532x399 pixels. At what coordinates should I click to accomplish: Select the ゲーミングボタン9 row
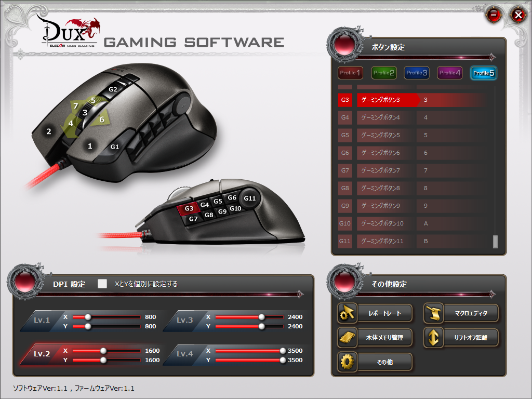coord(413,206)
